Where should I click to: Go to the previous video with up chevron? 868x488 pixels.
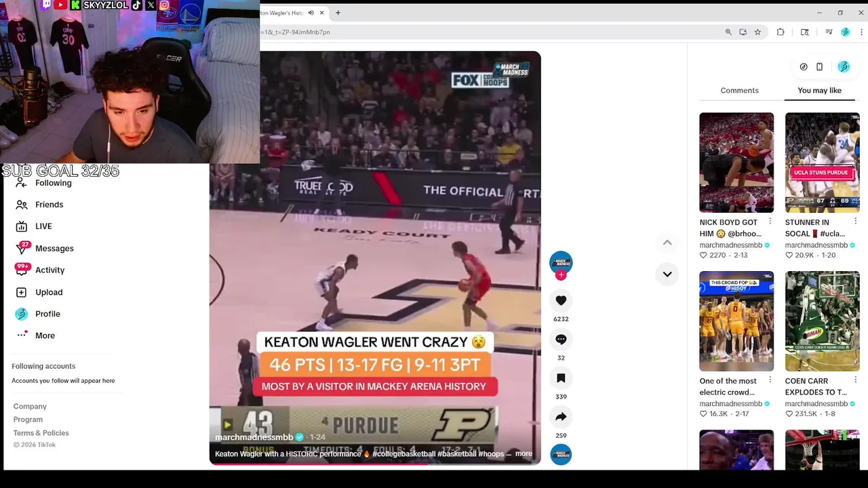tap(667, 242)
